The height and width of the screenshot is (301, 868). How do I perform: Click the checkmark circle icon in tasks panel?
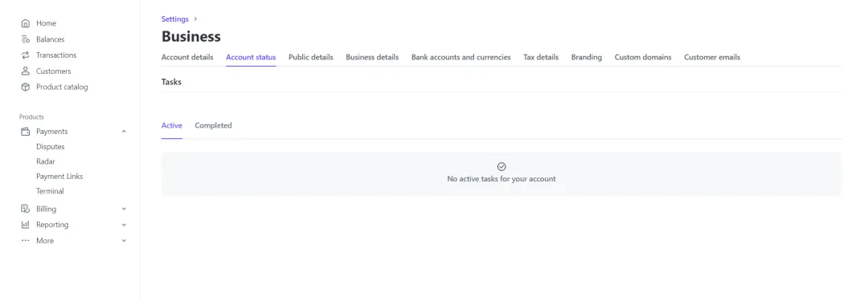[x=502, y=166]
